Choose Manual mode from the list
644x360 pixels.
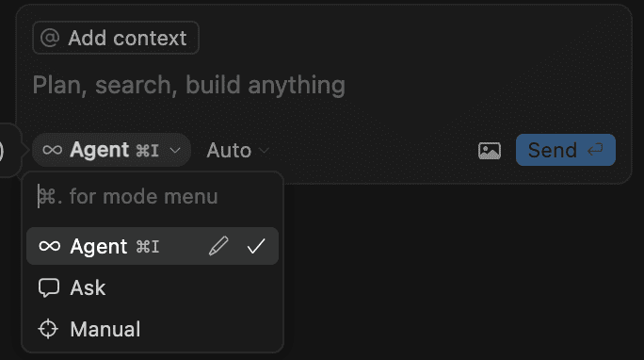pyautogui.click(x=153, y=329)
